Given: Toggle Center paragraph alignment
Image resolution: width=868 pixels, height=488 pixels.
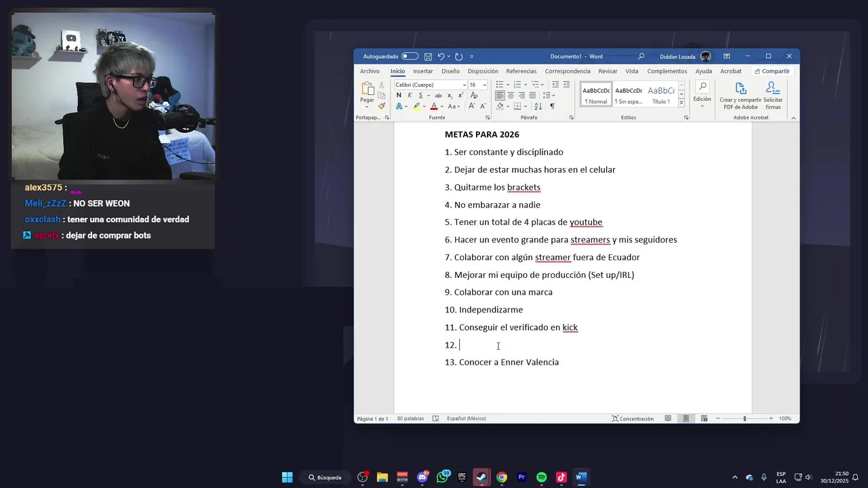Looking at the screenshot, I should pos(511,96).
